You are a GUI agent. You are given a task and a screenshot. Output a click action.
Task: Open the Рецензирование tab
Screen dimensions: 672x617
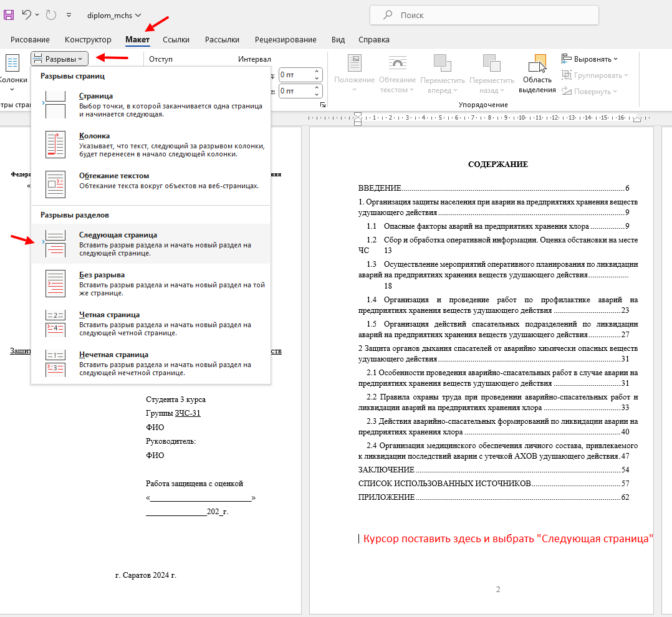(286, 39)
